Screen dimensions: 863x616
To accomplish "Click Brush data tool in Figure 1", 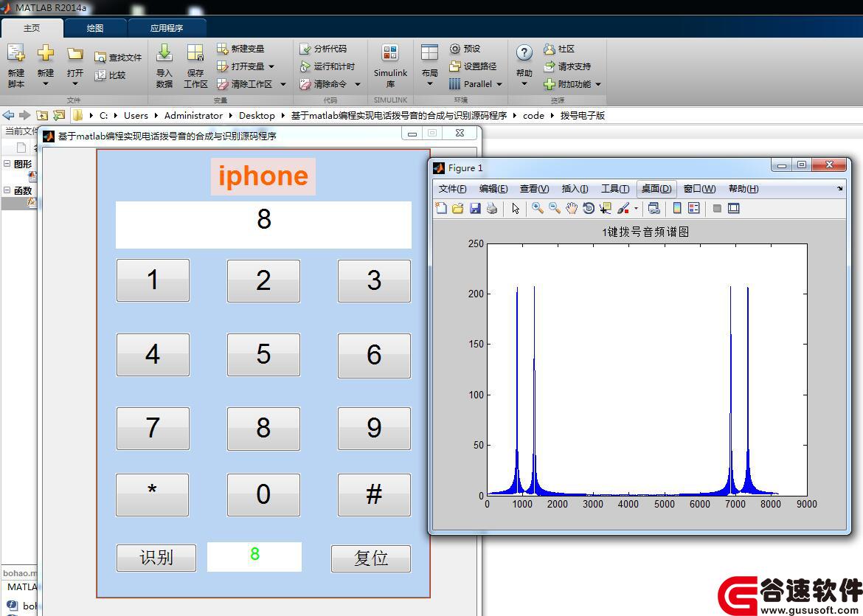I will pyautogui.click(x=623, y=208).
